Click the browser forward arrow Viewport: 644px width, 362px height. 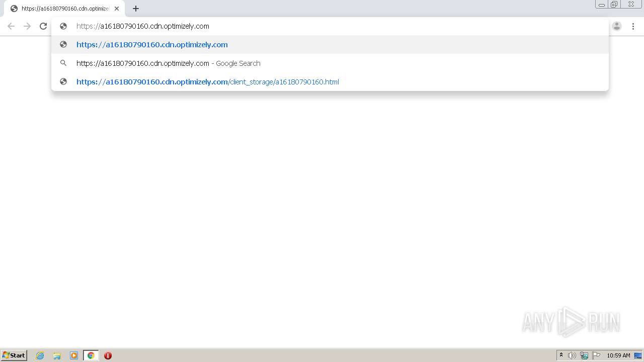(x=27, y=26)
